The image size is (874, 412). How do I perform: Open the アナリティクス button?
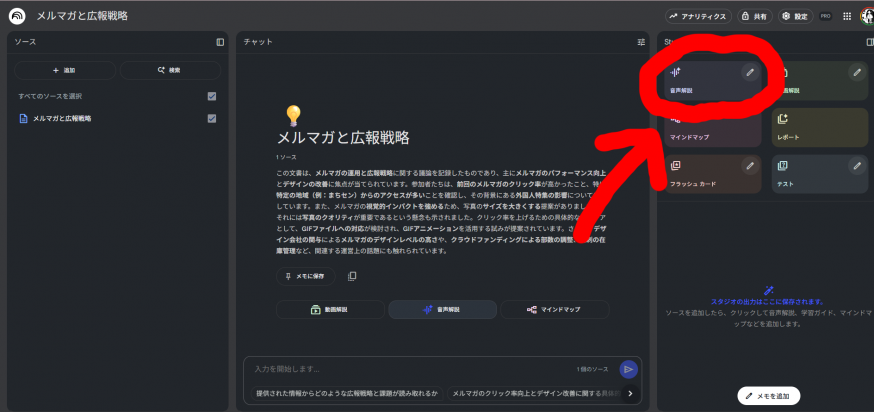(698, 16)
